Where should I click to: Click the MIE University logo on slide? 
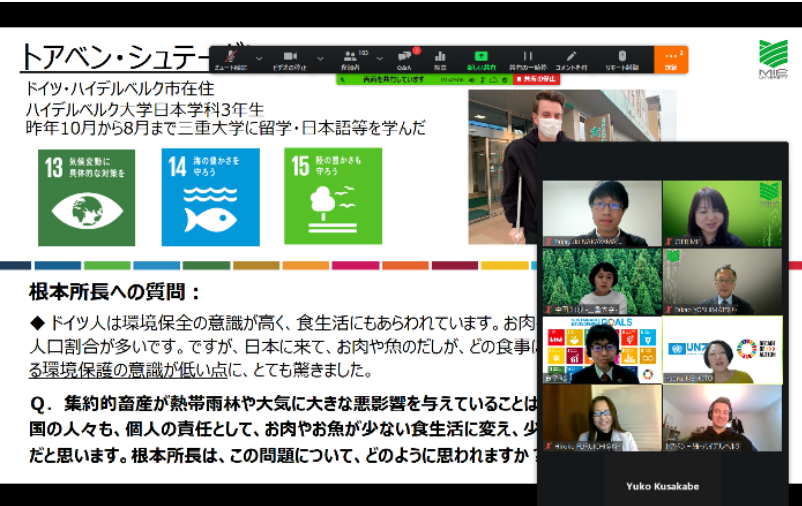click(x=773, y=59)
